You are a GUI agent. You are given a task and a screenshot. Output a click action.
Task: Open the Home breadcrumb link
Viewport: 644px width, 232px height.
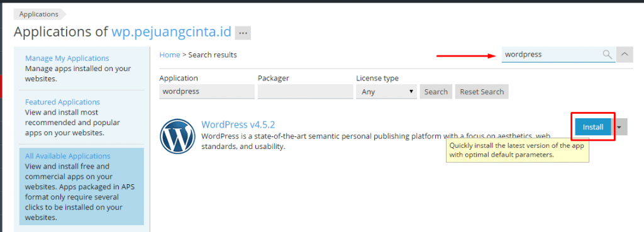(x=170, y=55)
